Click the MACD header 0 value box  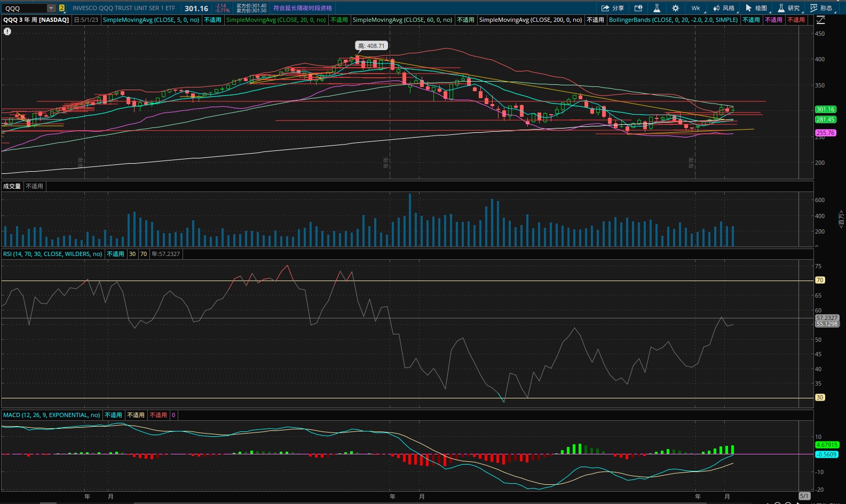coord(173,415)
